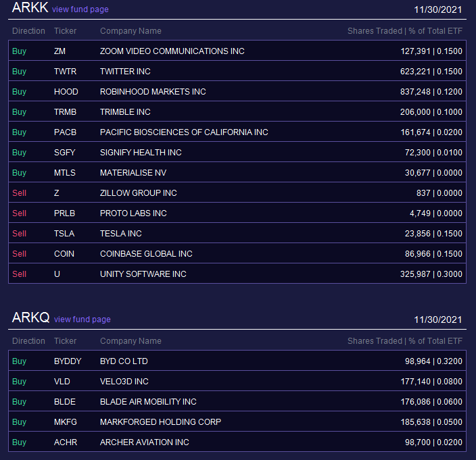Click the VLD Velo3D Inc row
Viewport: 476px width, 460px height.
tap(237, 381)
